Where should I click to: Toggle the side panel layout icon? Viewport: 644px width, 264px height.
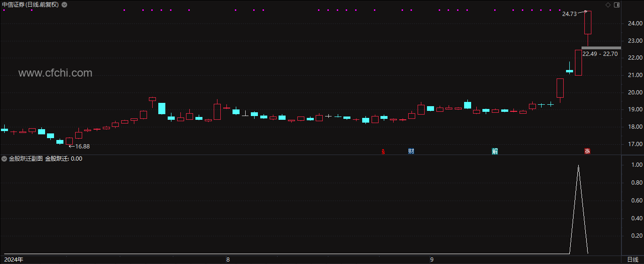[617, 5]
